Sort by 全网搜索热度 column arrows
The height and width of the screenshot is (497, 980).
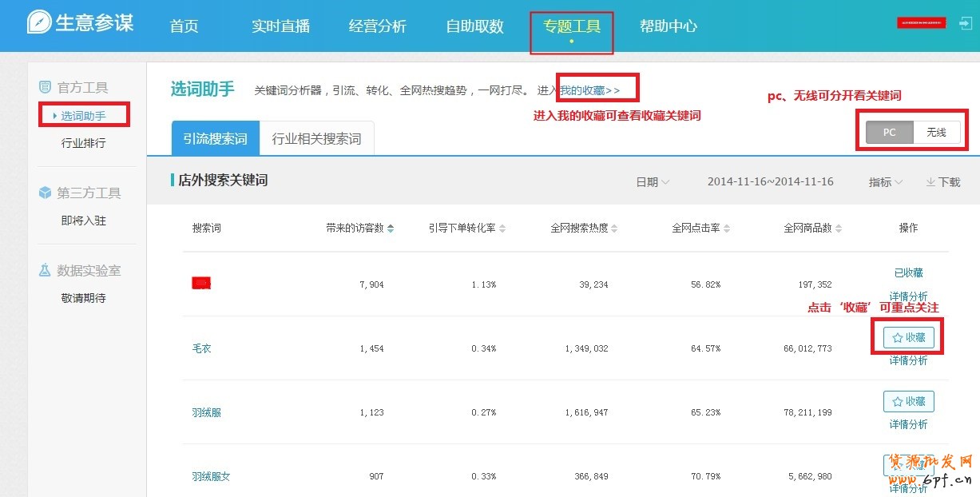615,229
